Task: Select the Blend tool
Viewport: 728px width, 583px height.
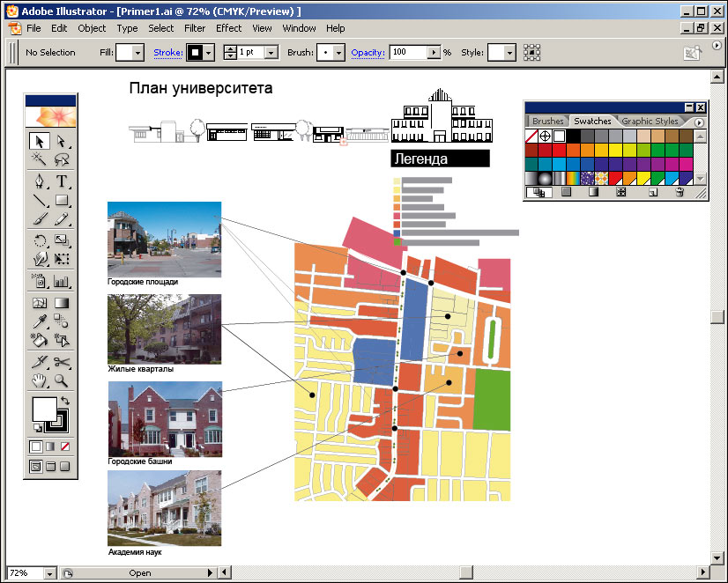Action: tap(62, 321)
